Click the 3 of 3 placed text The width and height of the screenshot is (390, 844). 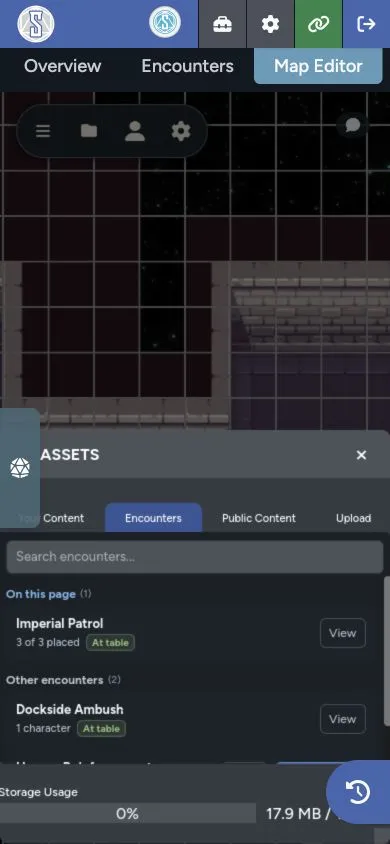[x=48, y=642]
